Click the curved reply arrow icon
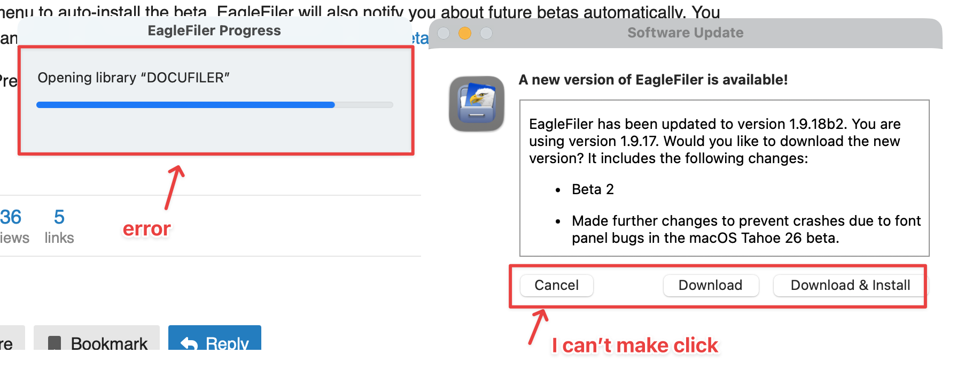980x368 pixels. [189, 343]
